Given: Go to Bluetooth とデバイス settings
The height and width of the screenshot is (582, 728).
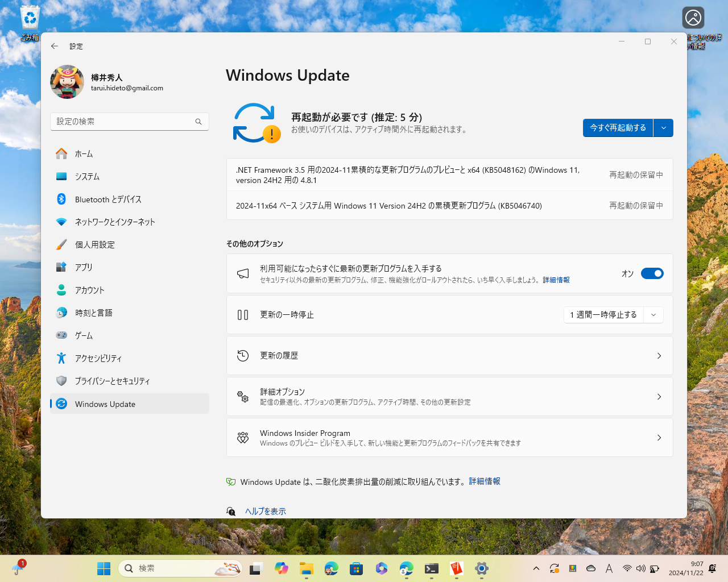Looking at the screenshot, I should 130,199.
